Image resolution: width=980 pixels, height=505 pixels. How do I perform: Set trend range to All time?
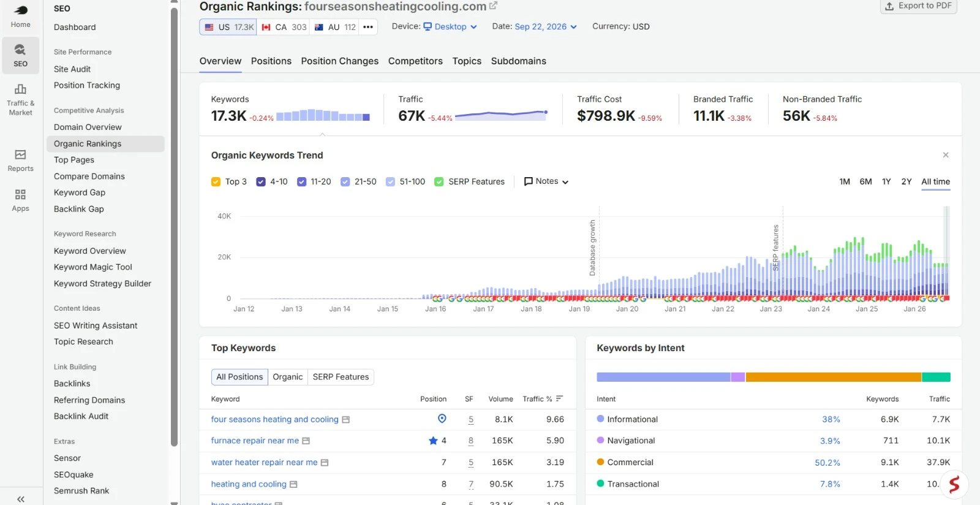(x=935, y=181)
